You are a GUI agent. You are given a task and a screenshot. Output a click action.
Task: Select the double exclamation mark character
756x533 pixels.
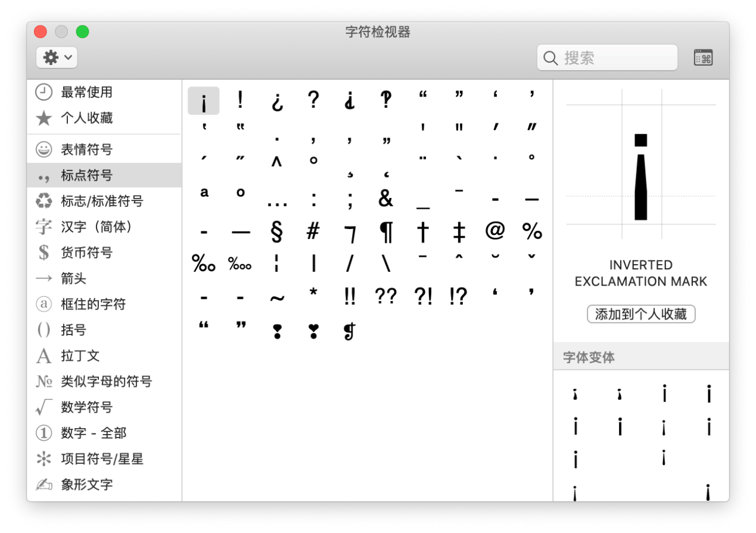(x=350, y=295)
